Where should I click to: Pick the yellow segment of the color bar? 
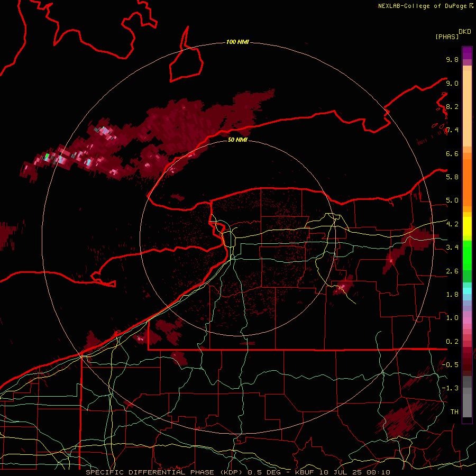click(467, 226)
